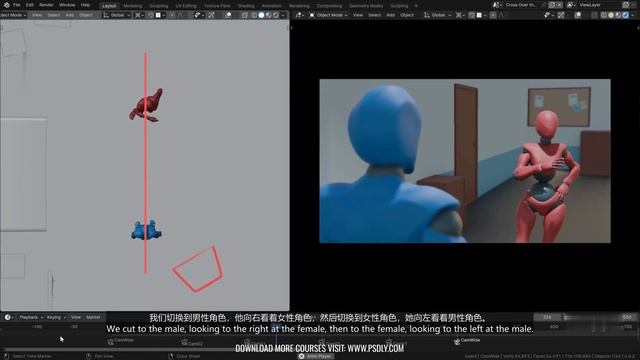Image resolution: width=640 pixels, height=360 pixels.
Task: Switch to the UV Editing workspace tab
Action: [186, 6]
